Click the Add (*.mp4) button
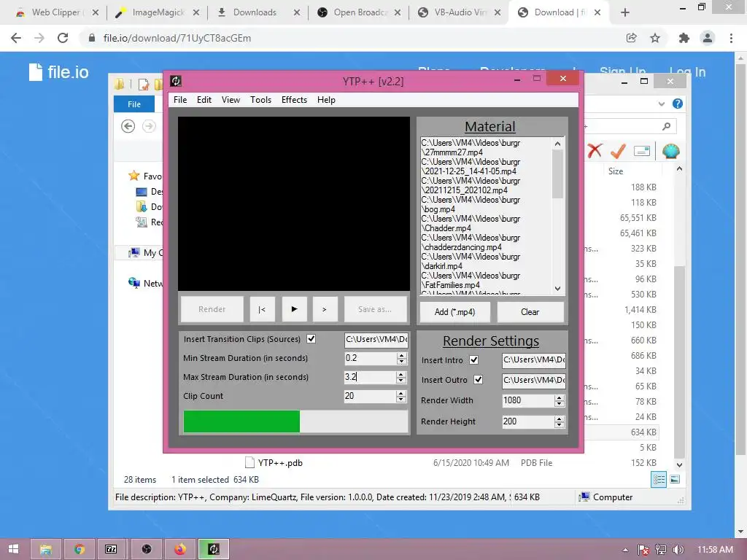Viewport: 747px width, 560px height. pyautogui.click(x=454, y=312)
